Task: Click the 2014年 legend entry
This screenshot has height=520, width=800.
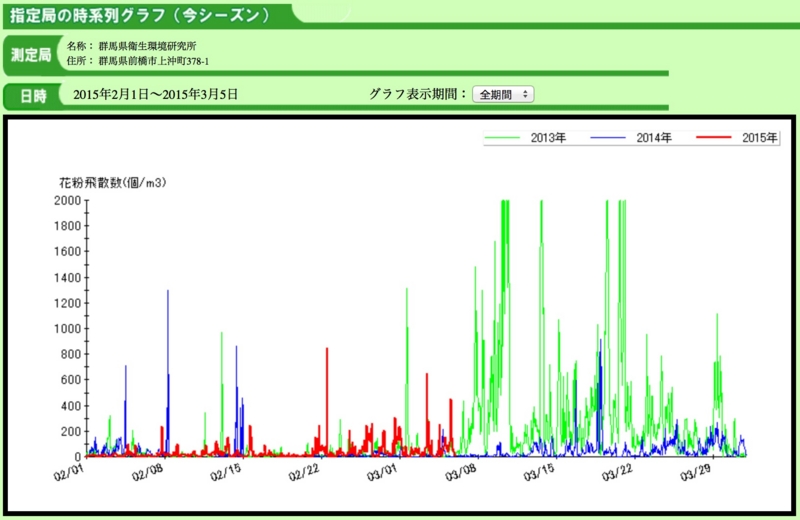Action: point(654,138)
